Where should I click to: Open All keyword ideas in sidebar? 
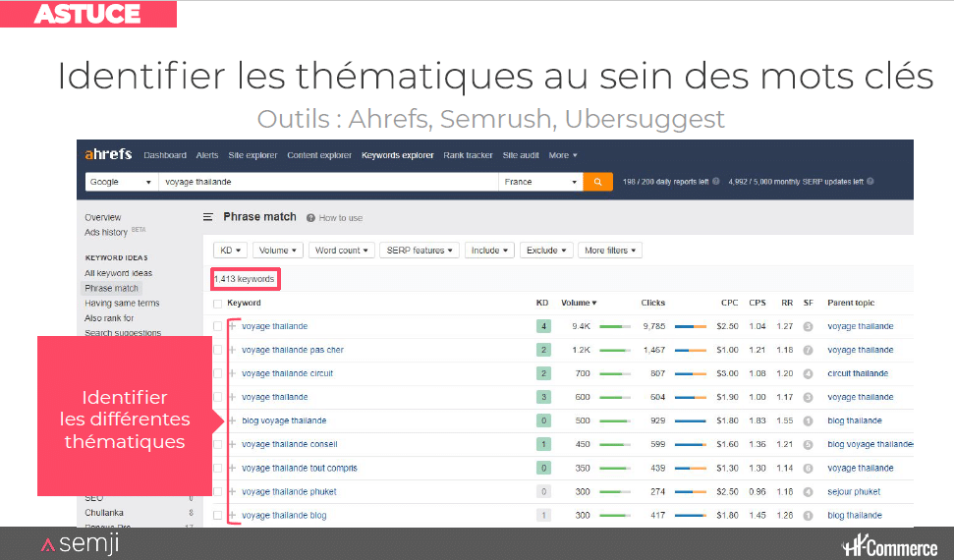pos(119,273)
